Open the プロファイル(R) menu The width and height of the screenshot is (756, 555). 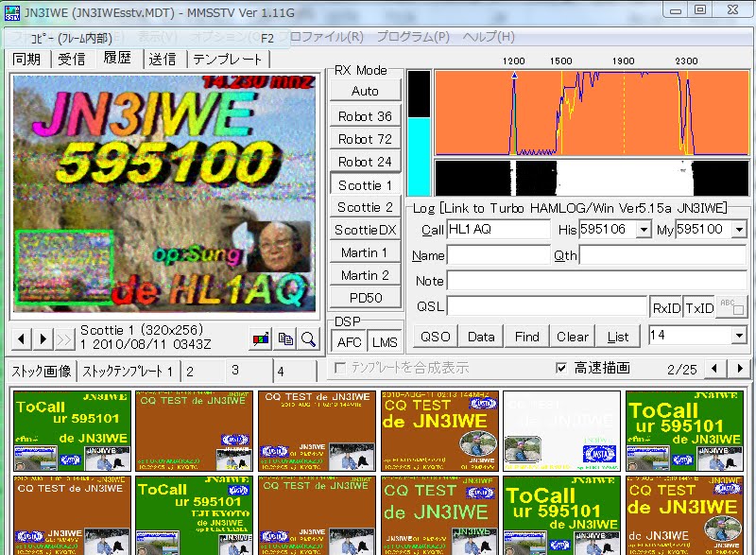point(320,37)
